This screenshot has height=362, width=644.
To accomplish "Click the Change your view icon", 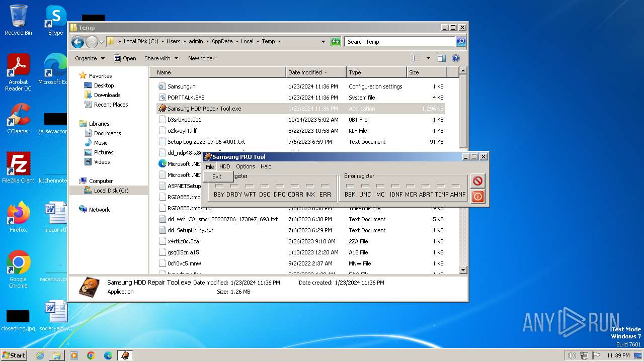I will 416,58.
